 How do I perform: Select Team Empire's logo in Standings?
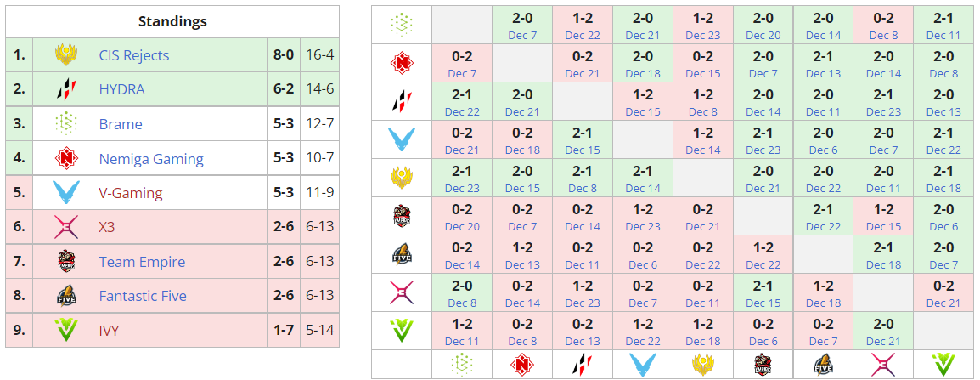(66, 262)
